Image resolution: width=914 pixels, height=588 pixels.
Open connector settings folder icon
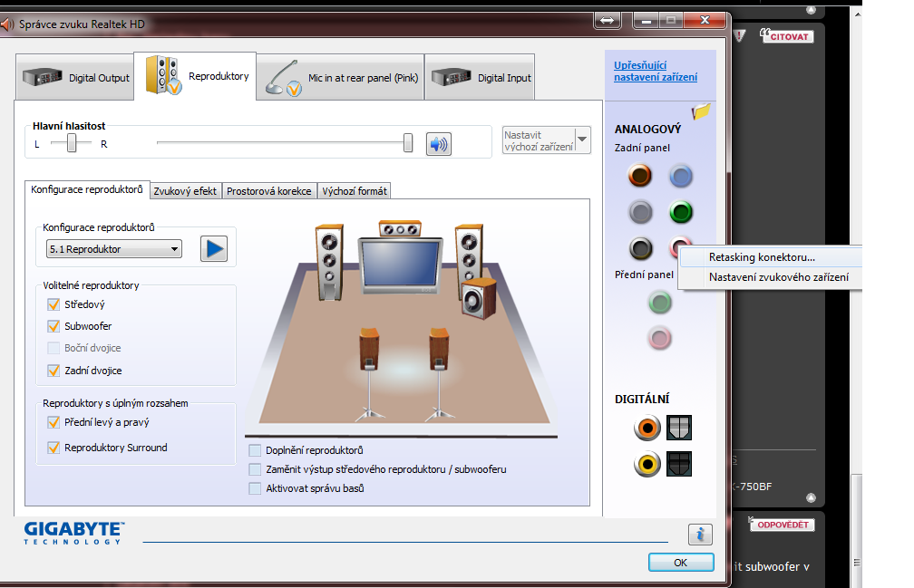(701, 111)
